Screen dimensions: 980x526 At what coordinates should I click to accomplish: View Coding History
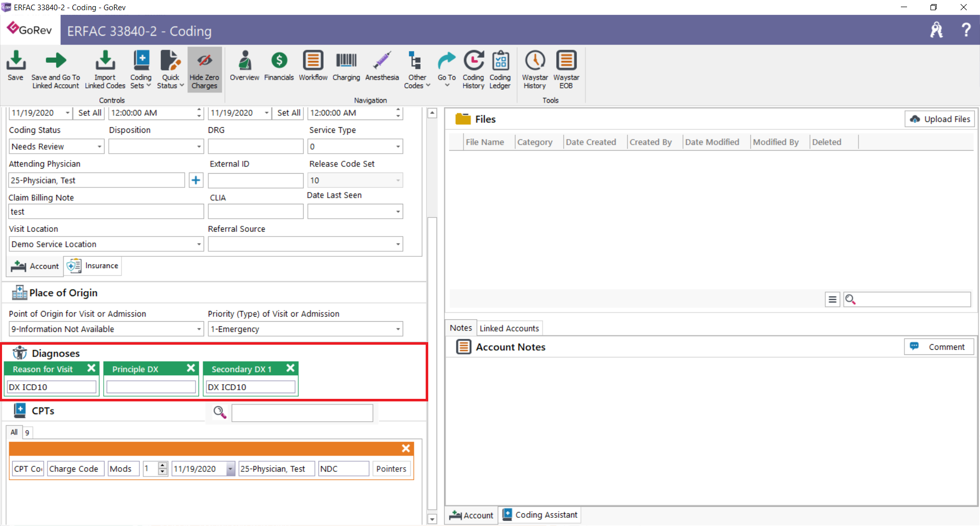(x=473, y=70)
